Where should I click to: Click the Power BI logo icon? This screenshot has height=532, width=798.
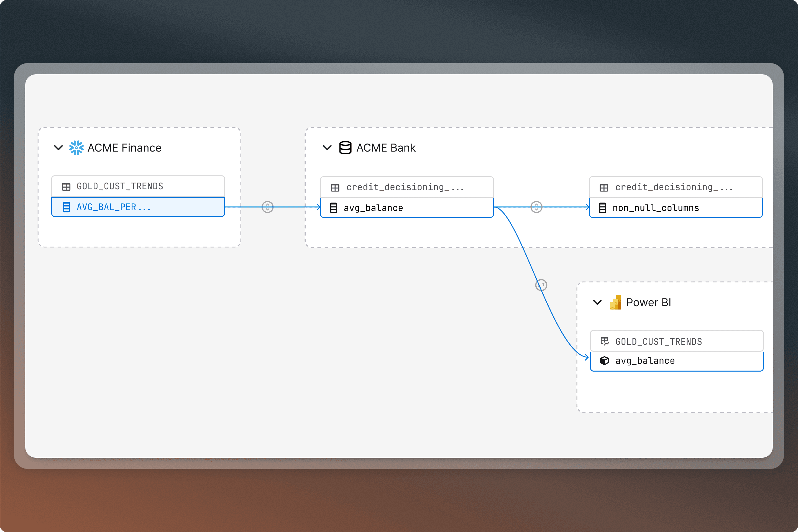615,302
